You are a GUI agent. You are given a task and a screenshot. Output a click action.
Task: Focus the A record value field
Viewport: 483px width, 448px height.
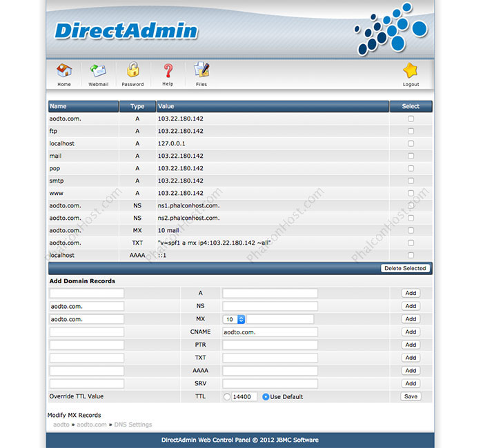point(270,293)
